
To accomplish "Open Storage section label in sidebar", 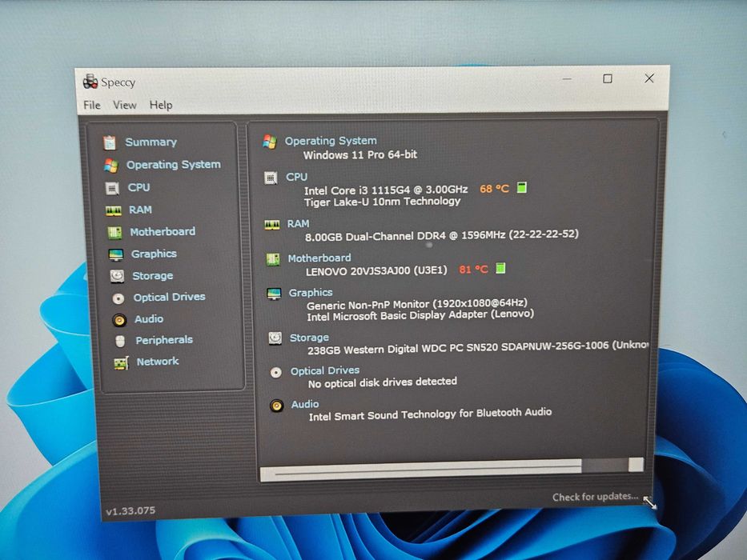I will click(x=152, y=276).
